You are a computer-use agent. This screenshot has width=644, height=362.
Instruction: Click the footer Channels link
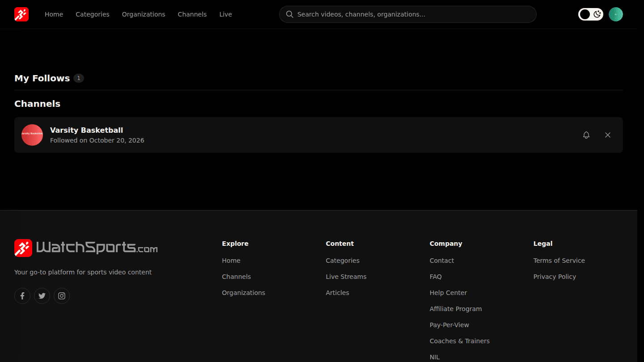tap(237, 277)
